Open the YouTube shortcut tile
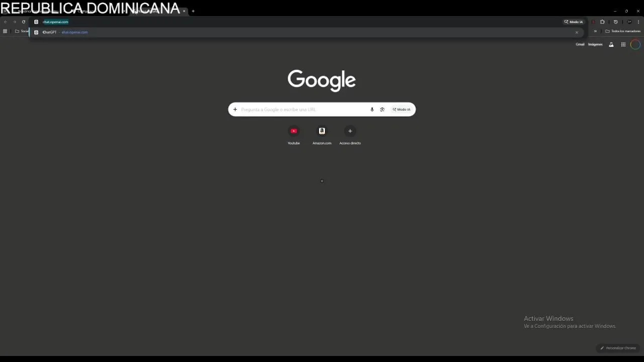This screenshot has height=362, width=644. coord(294,135)
